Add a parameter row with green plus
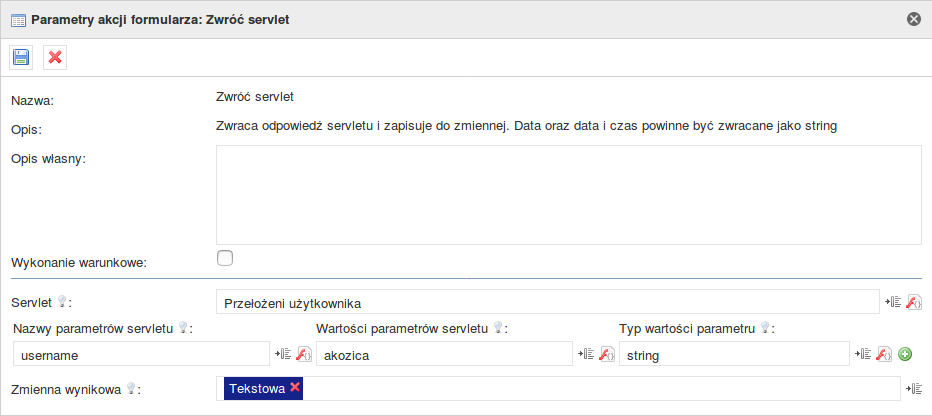This screenshot has height=416, width=932. click(905, 355)
